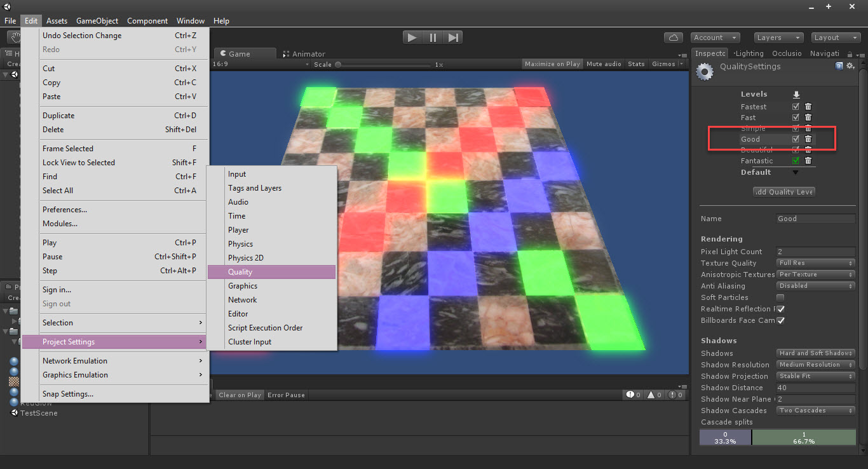The width and height of the screenshot is (868, 469).
Task: Click the trash icon for Fantastic level
Action: click(x=808, y=161)
